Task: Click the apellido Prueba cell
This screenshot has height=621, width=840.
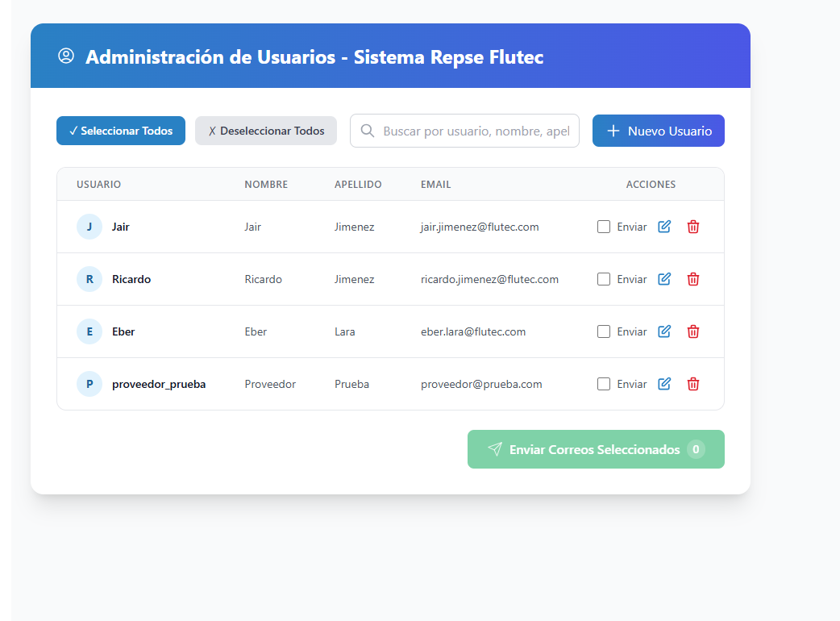Action: click(x=351, y=384)
